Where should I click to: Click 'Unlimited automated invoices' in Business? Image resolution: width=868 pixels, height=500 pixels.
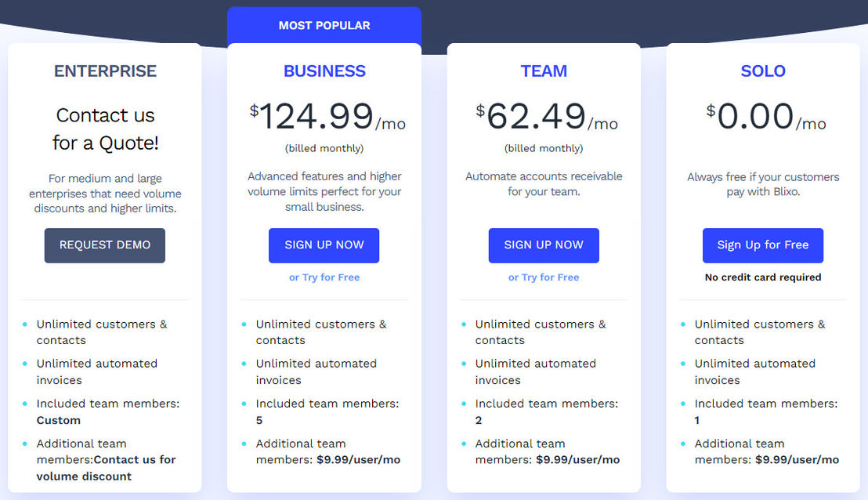[316, 371]
